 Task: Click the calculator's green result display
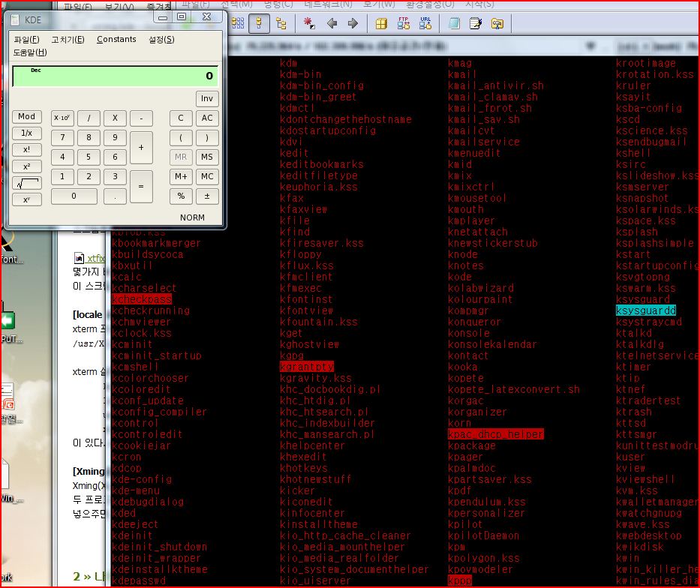click(116, 76)
